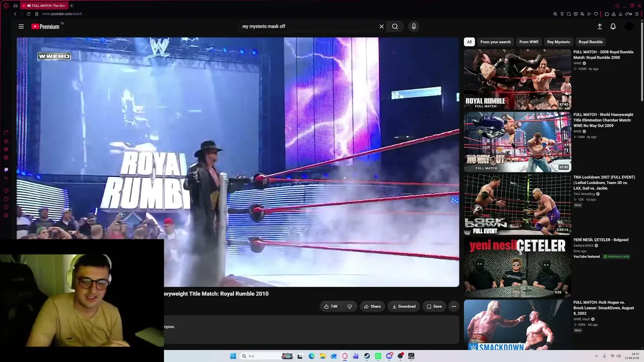Open YouTube notifications bell
The width and height of the screenshot is (644, 362).
point(613,27)
